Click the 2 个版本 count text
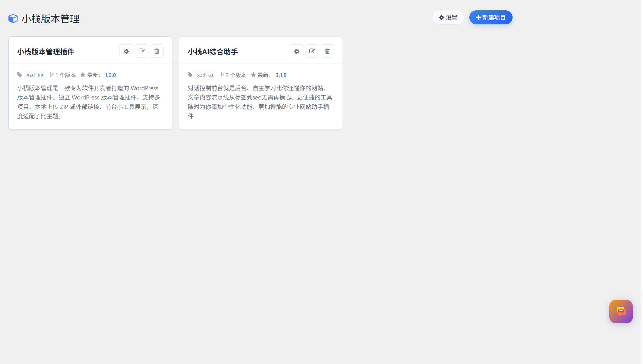643x364 pixels. click(x=236, y=75)
